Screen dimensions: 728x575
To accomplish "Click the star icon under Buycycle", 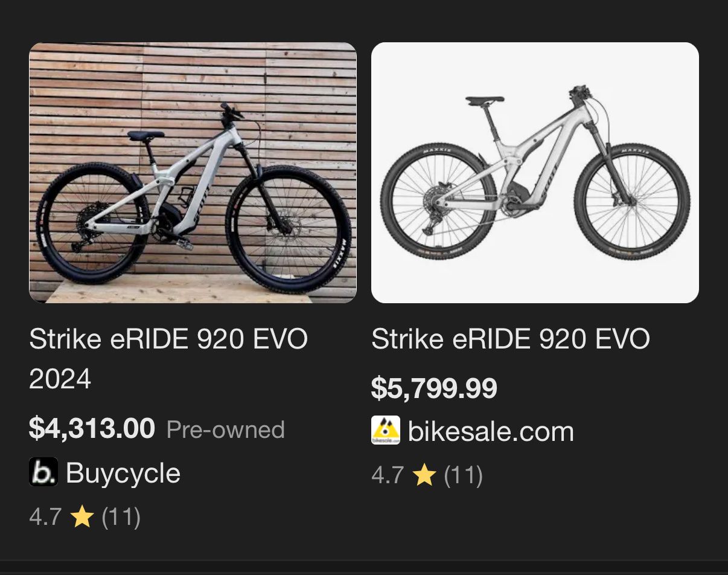I will (81, 517).
